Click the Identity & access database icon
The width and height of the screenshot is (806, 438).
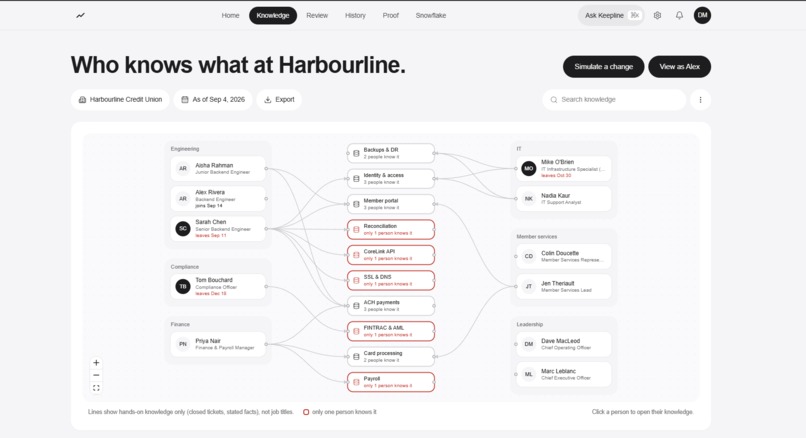click(x=356, y=178)
